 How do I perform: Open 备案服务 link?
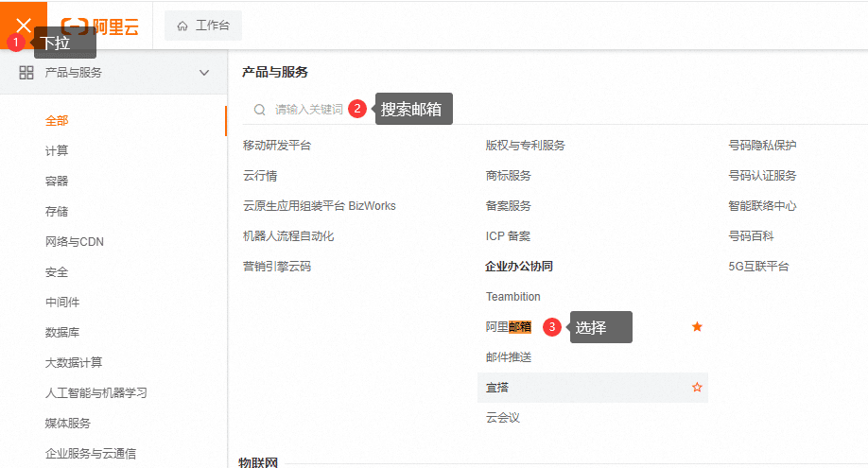point(508,206)
